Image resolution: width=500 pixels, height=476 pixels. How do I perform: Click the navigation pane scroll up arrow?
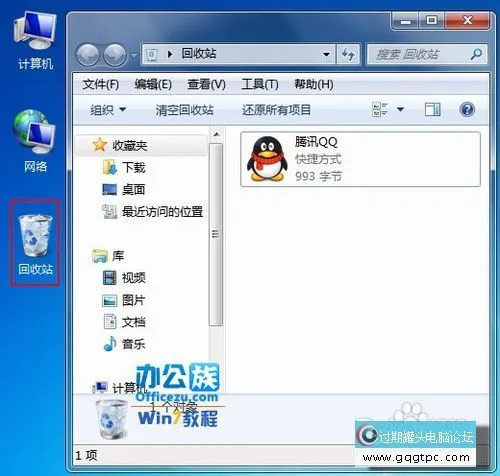pos(216,135)
